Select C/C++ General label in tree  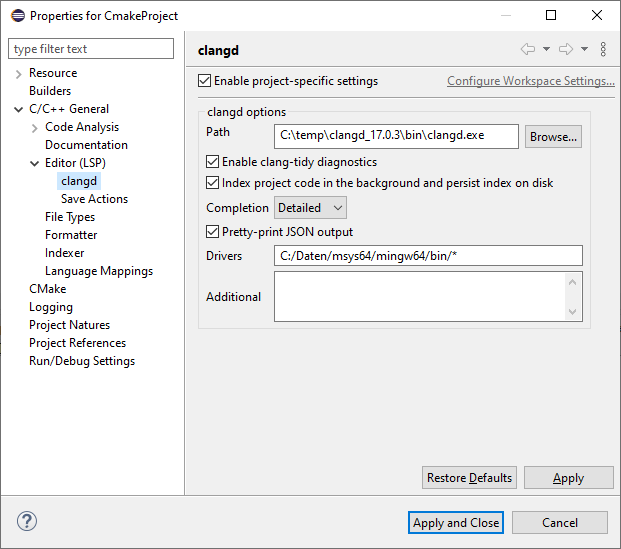pos(69,109)
